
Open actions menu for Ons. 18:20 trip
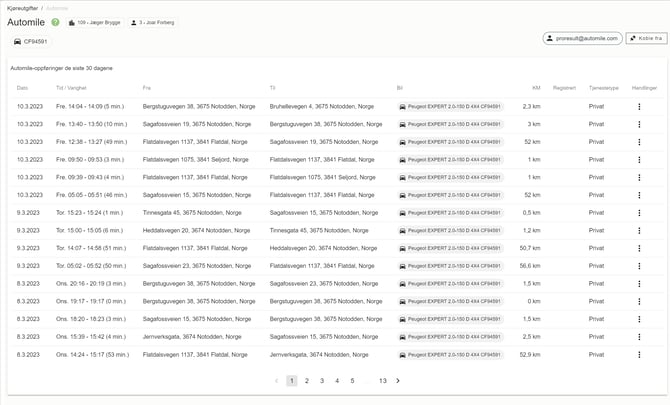click(x=639, y=319)
